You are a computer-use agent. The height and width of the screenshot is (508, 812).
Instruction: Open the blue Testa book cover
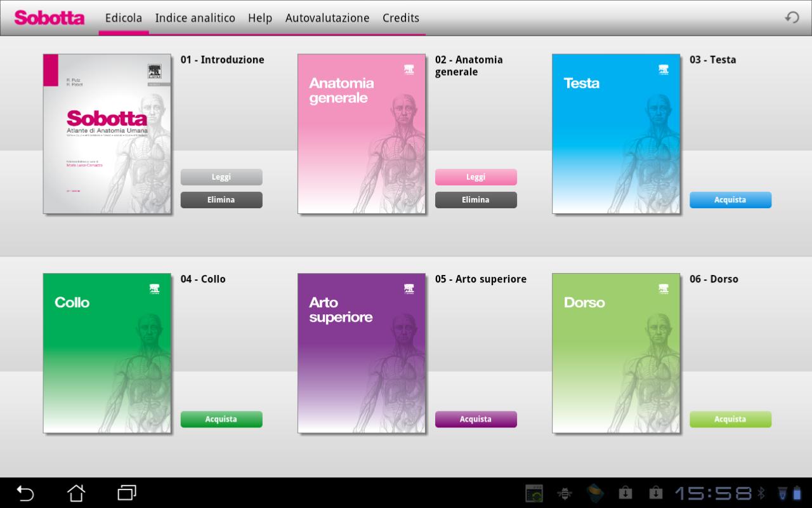pos(616,134)
